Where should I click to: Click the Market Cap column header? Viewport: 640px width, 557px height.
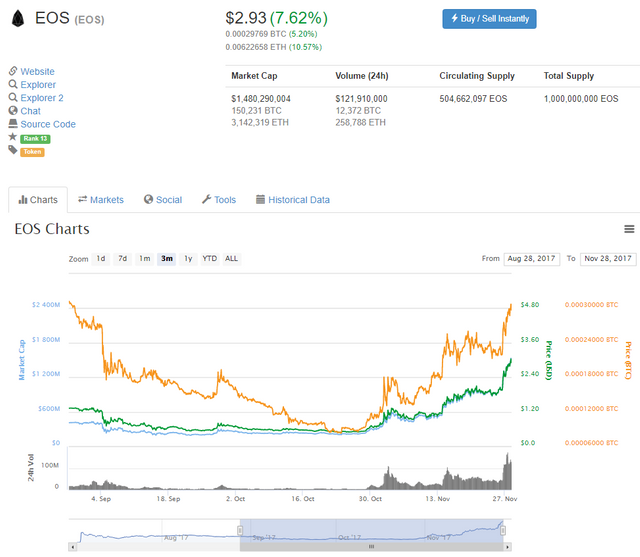click(254, 76)
